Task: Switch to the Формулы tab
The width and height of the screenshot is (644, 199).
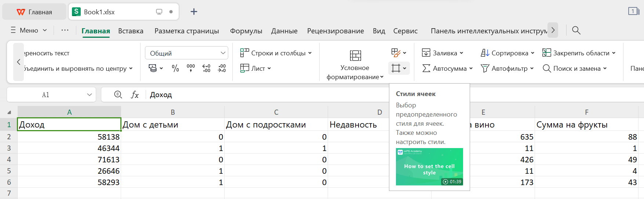Action: pos(246,31)
